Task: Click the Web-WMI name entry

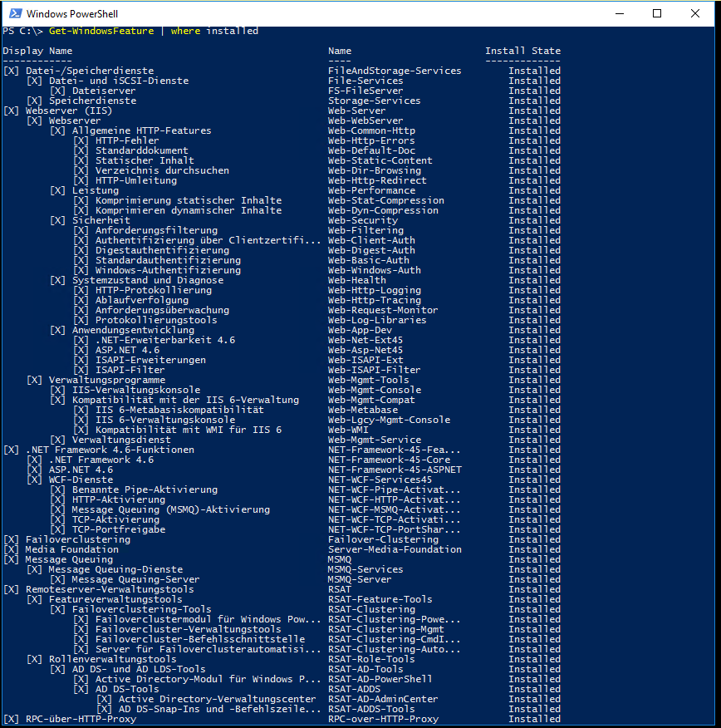Action: point(348,430)
